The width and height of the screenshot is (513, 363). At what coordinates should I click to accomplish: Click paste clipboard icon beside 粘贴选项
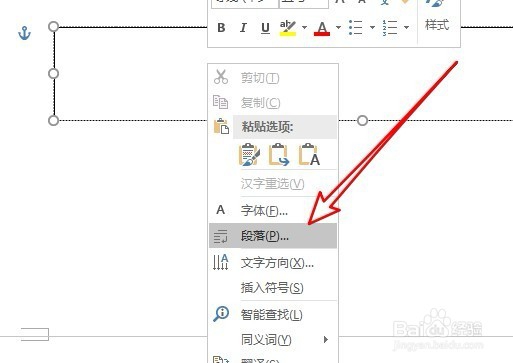(221, 127)
